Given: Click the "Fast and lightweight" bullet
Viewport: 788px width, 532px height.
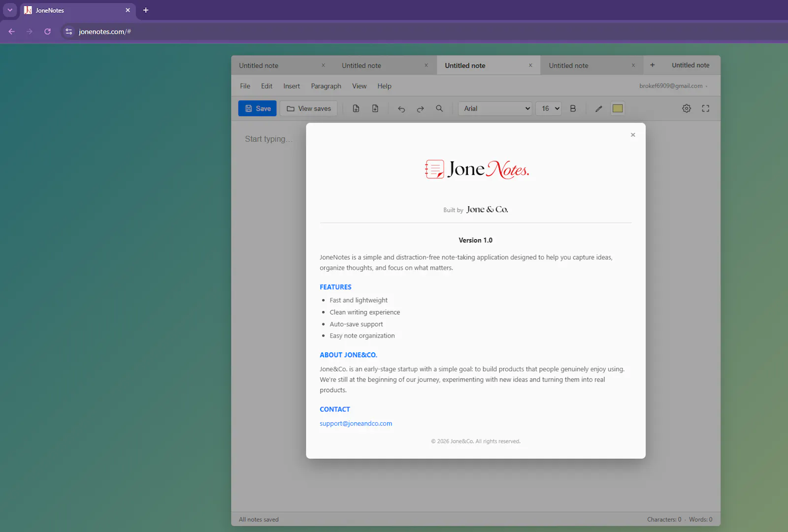Looking at the screenshot, I should coord(359,300).
